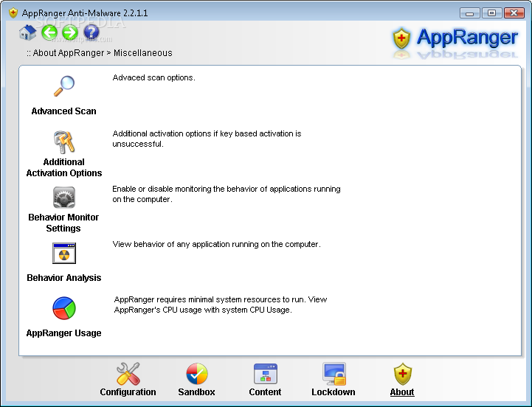Switch to the Lockdown tab label
The height and width of the screenshot is (407, 532).
click(x=334, y=392)
